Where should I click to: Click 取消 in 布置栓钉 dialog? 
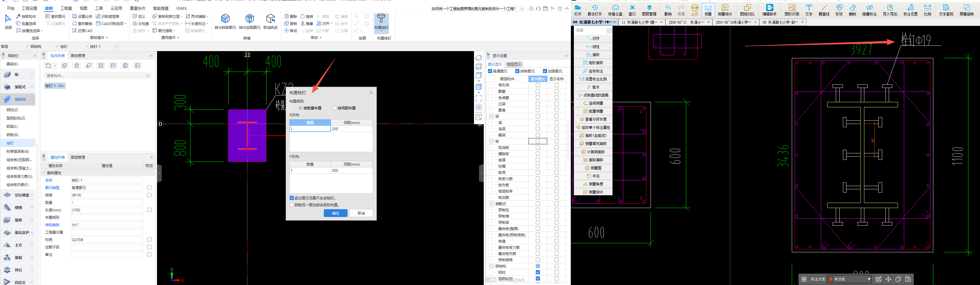(361, 213)
